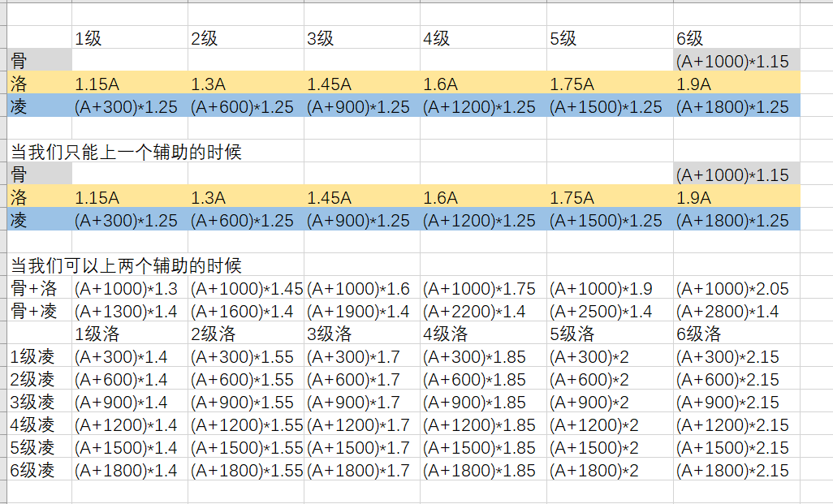Select the yellow 1.15A cell in first table
This screenshot has width=833, height=504.
click(x=130, y=83)
